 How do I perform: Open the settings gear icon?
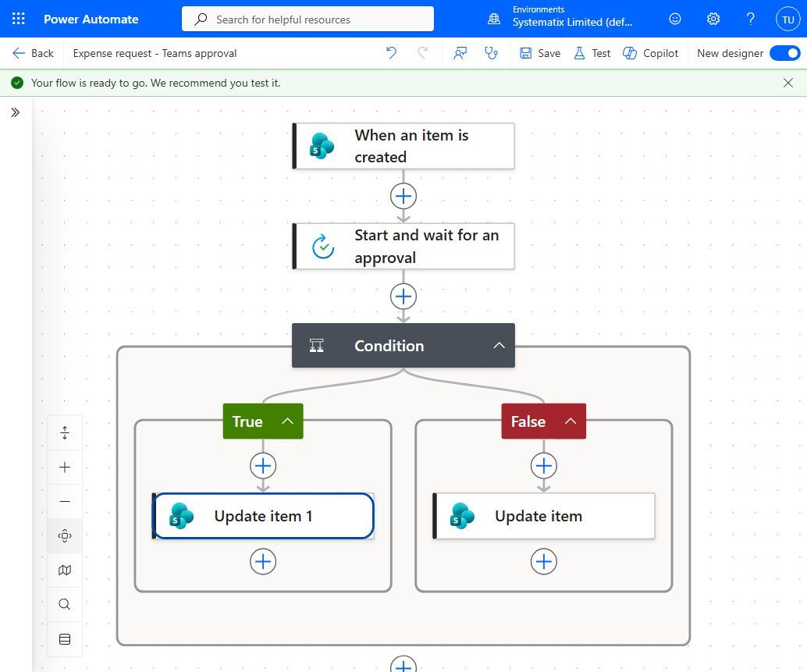point(713,19)
